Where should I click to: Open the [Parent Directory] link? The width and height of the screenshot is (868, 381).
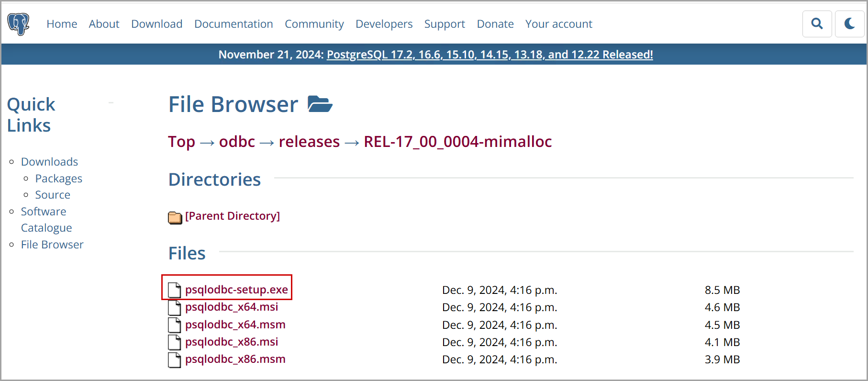click(233, 216)
